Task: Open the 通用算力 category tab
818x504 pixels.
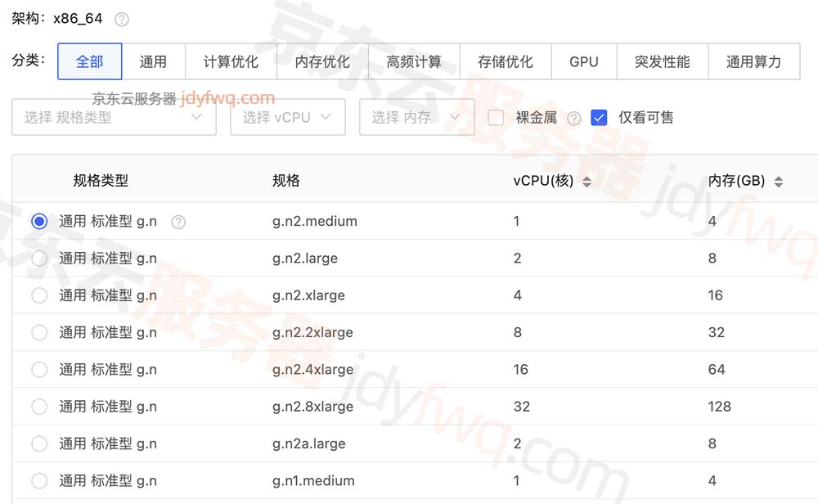Action: click(754, 61)
